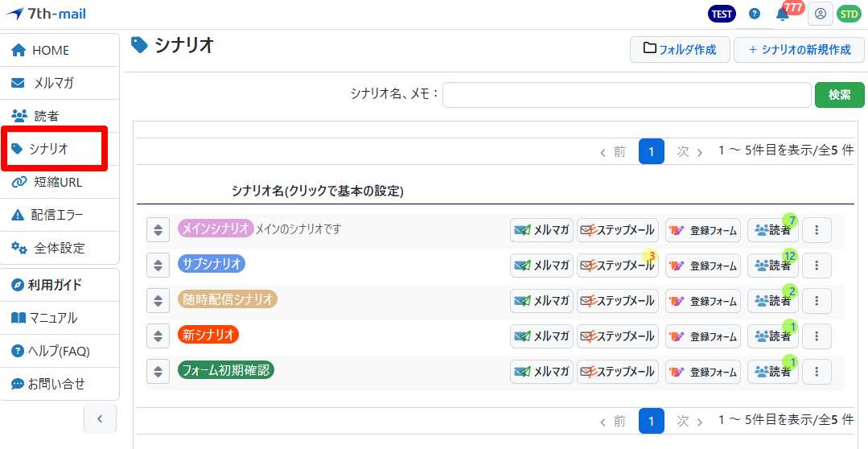Click the sort handle for サブシナリオ row

158,266
